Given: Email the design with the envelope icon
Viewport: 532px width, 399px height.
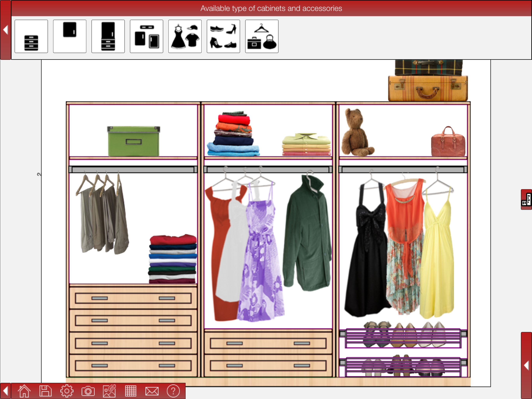Looking at the screenshot, I should pyautogui.click(x=152, y=391).
